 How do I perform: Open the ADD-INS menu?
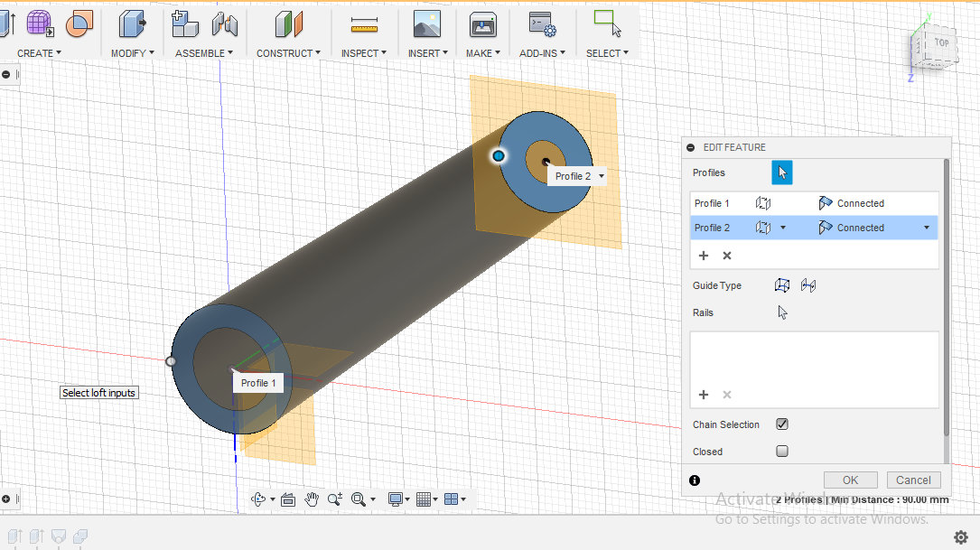click(x=542, y=53)
